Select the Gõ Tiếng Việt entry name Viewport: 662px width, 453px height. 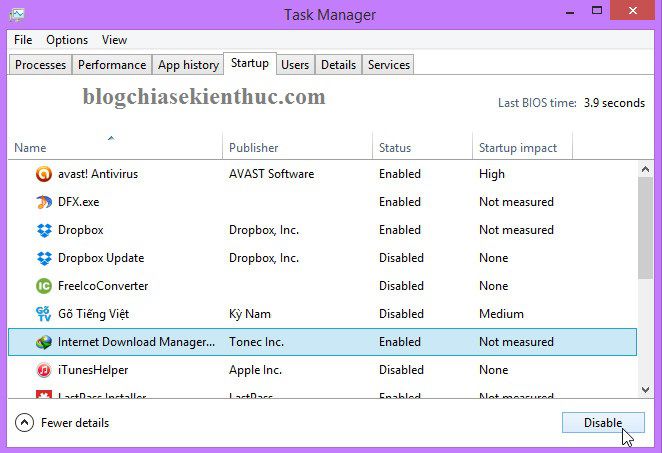pos(93,314)
